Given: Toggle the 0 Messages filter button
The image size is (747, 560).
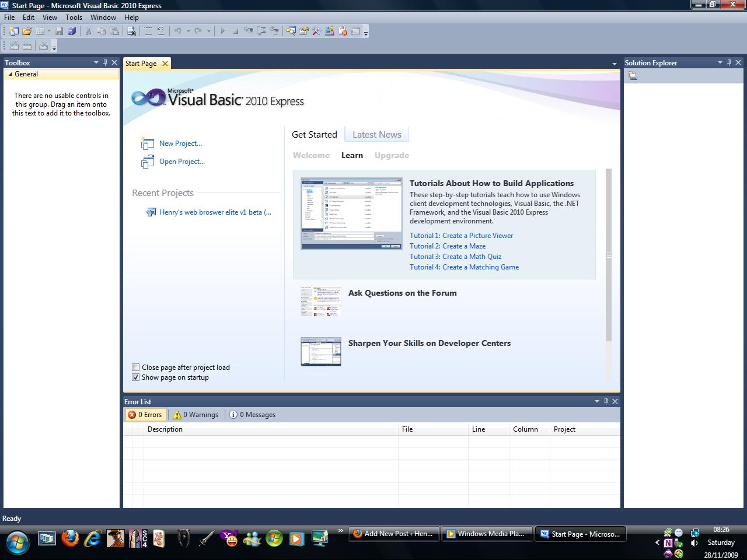Looking at the screenshot, I should click(x=253, y=415).
